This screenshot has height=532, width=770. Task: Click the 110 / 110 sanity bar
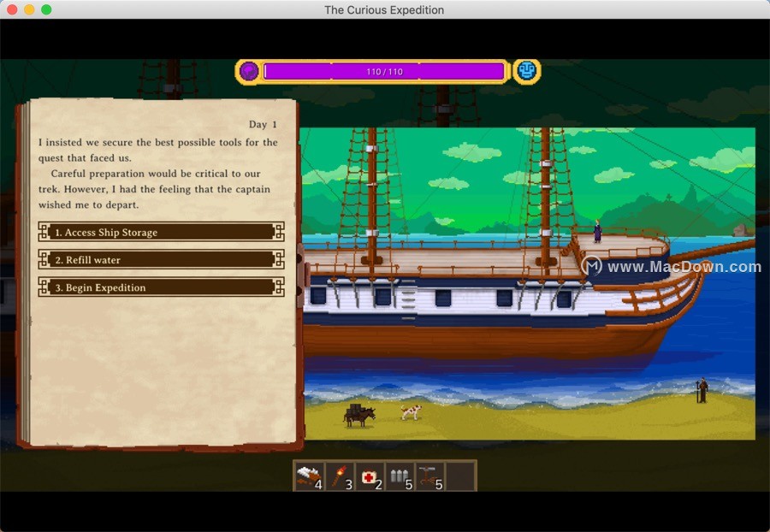tap(384, 72)
